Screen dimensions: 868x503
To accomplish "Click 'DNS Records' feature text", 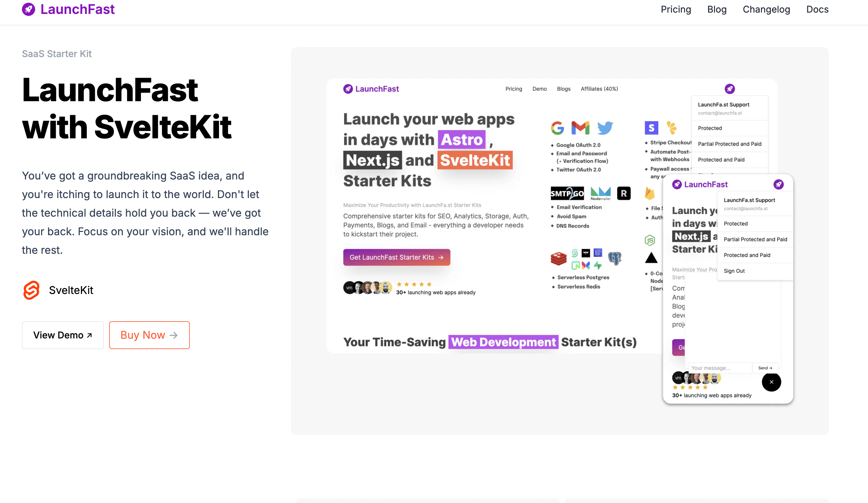I will tap(572, 226).
